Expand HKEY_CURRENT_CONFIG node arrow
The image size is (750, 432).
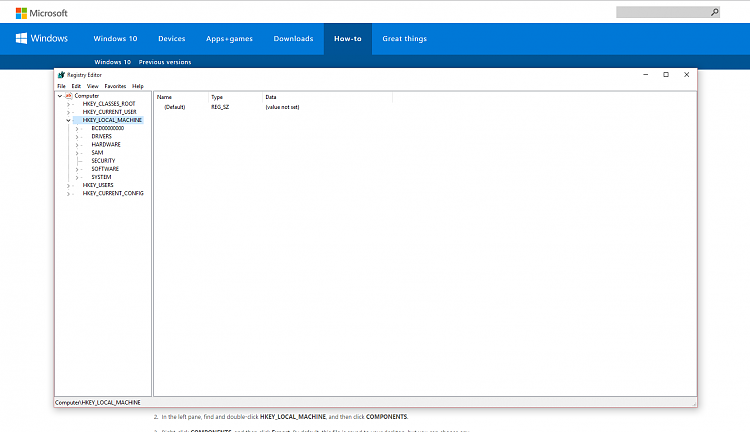pos(68,194)
